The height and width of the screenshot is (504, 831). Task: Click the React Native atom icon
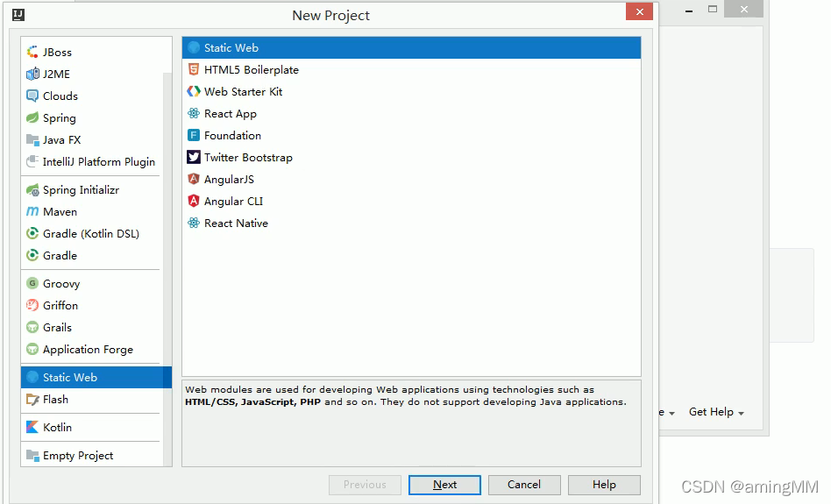[194, 224]
